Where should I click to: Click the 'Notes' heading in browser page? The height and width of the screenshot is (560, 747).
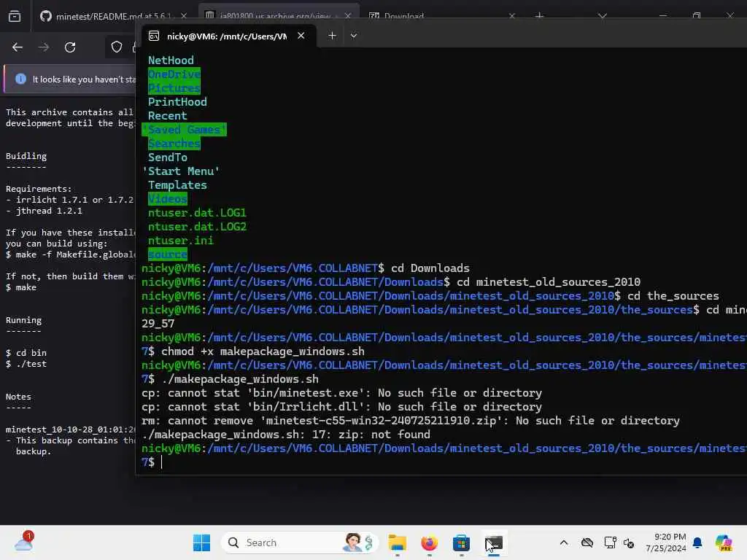[18, 396]
